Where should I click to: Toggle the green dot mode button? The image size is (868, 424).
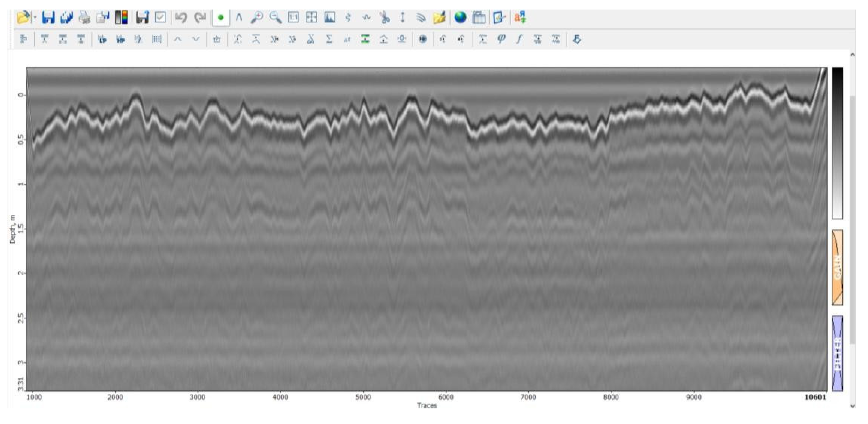pyautogui.click(x=221, y=18)
